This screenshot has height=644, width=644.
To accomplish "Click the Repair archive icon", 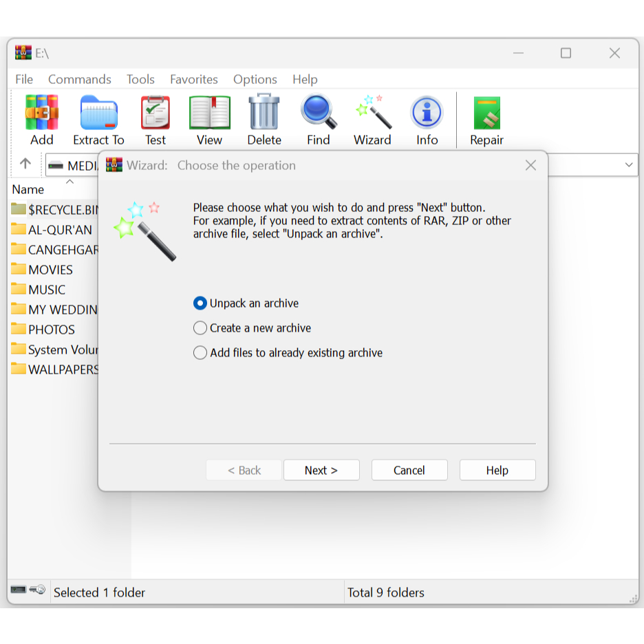I will click(486, 113).
